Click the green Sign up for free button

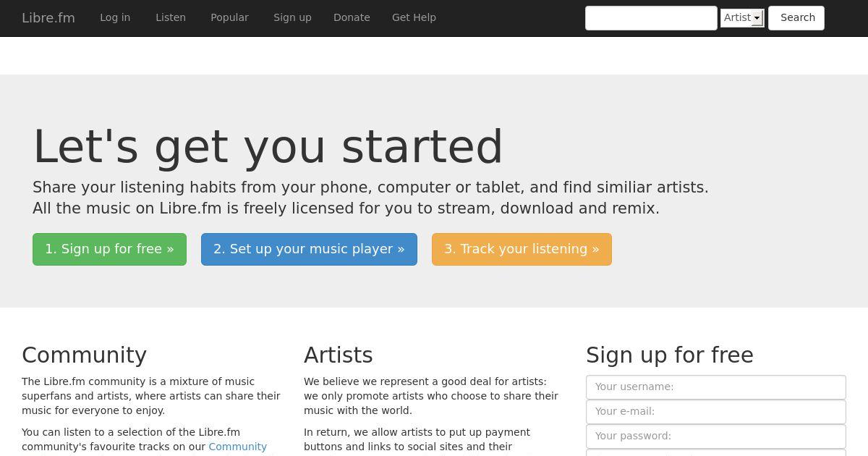pyautogui.click(x=109, y=249)
